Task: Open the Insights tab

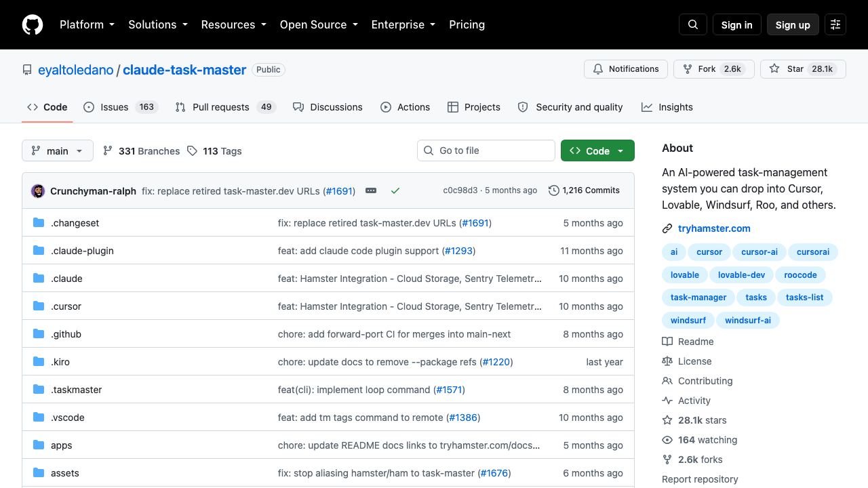Action: 667,107
